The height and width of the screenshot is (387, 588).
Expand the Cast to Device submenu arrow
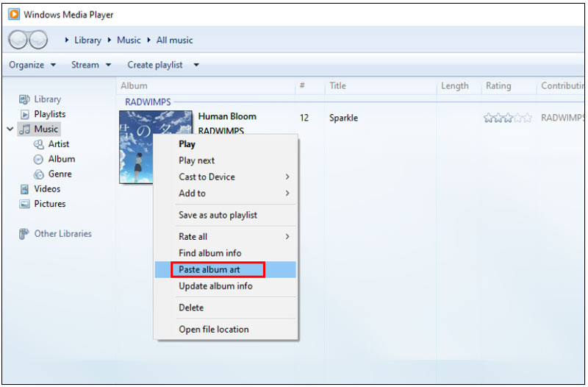tap(287, 177)
